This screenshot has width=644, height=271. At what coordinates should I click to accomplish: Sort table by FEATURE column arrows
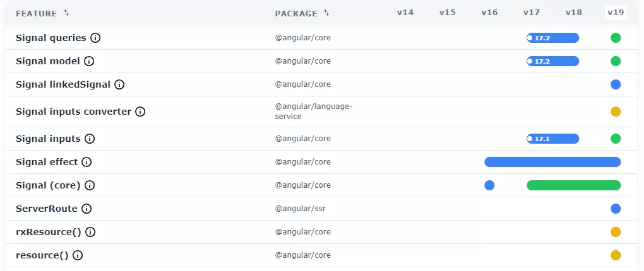tap(66, 13)
